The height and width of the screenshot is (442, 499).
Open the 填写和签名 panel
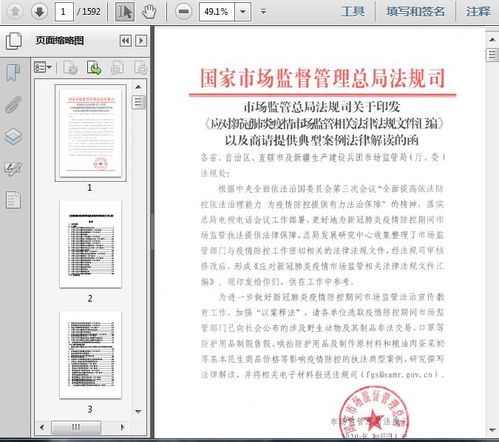[415, 12]
